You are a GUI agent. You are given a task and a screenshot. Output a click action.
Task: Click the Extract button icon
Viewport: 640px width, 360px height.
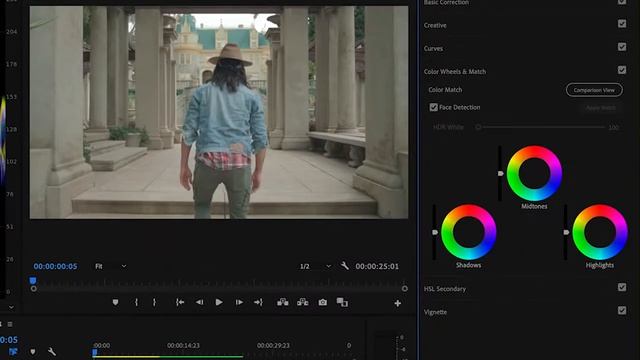click(x=303, y=302)
